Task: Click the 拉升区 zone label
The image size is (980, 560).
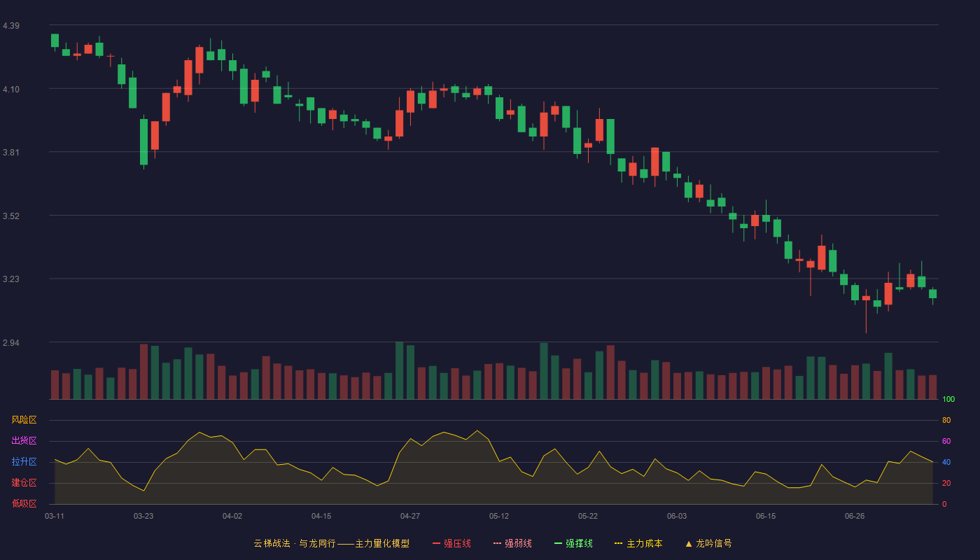Action: pos(24,462)
